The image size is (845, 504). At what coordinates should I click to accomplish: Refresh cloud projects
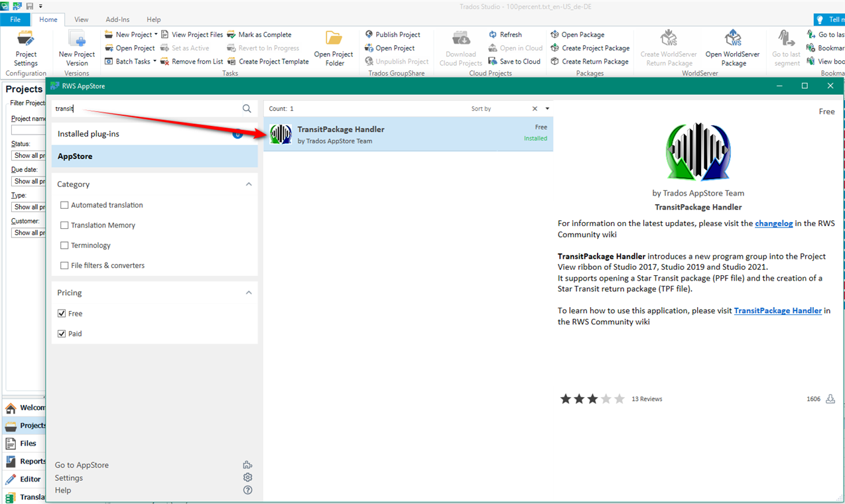tap(505, 34)
